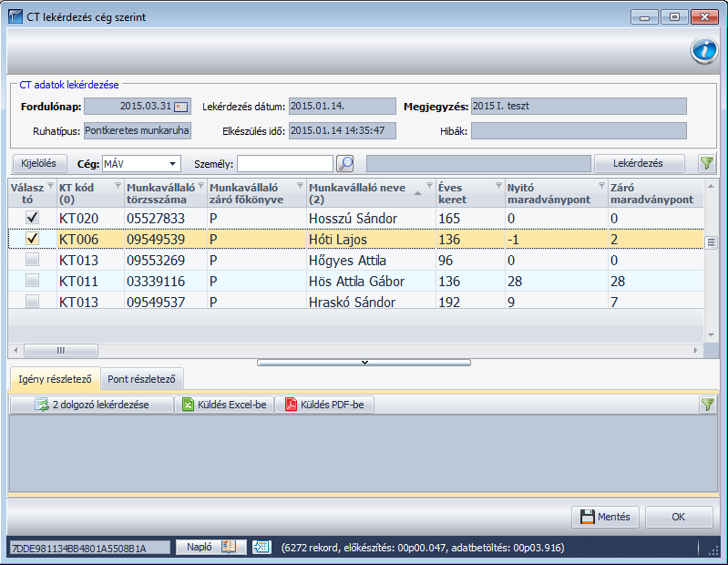Collapse the panel using the splitter chevron
This screenshot has height=565, width=728.
coord(364,363)
